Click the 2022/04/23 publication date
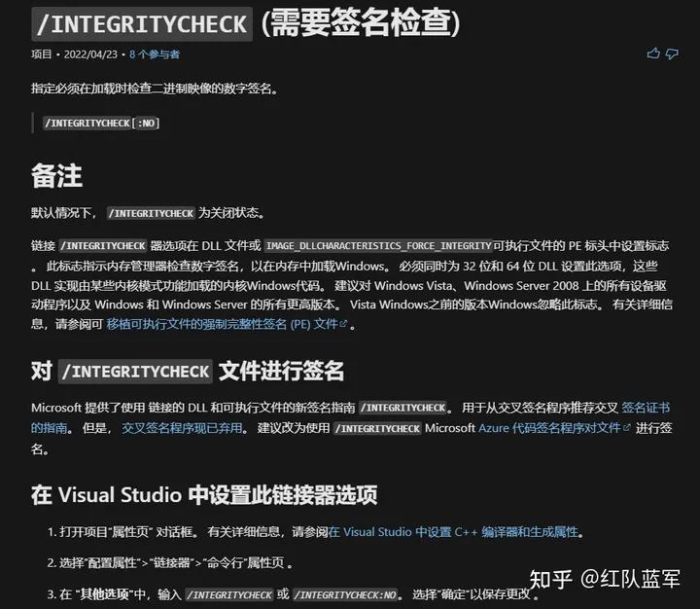Image resolution: width=700 pixels, height=609 pixels. [90, 54]
